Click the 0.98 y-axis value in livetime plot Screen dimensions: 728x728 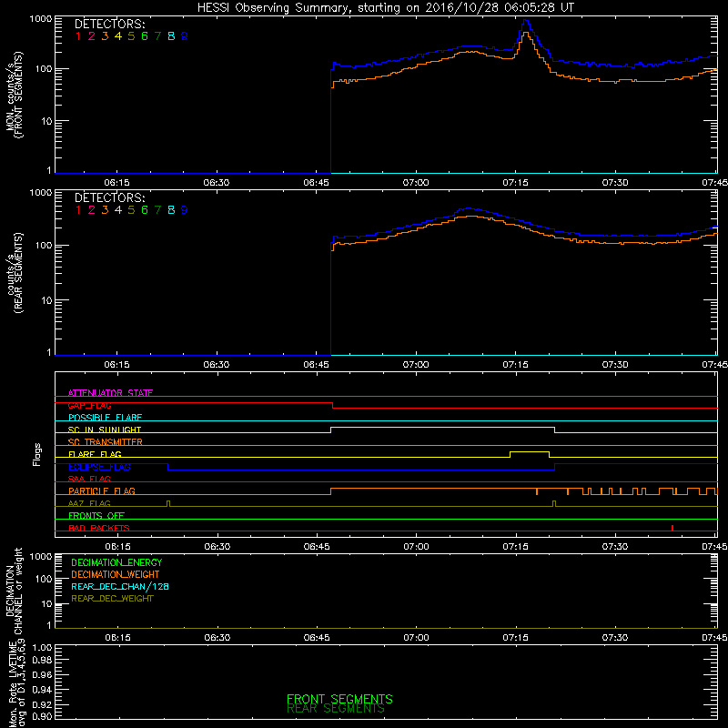42,660
